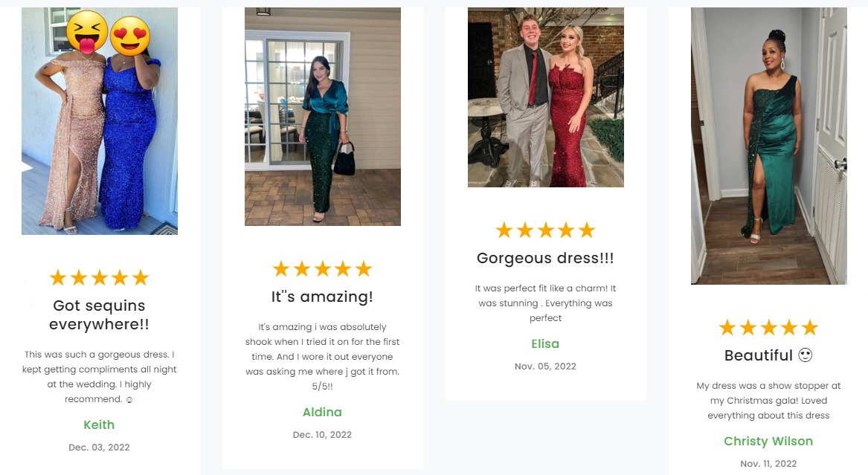Click the five-star rating above "It's amazing!"

(323, 269)
